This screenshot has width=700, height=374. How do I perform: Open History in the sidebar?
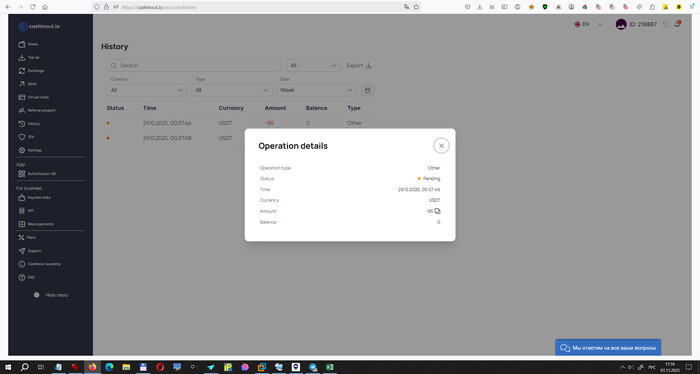[29, 124]
